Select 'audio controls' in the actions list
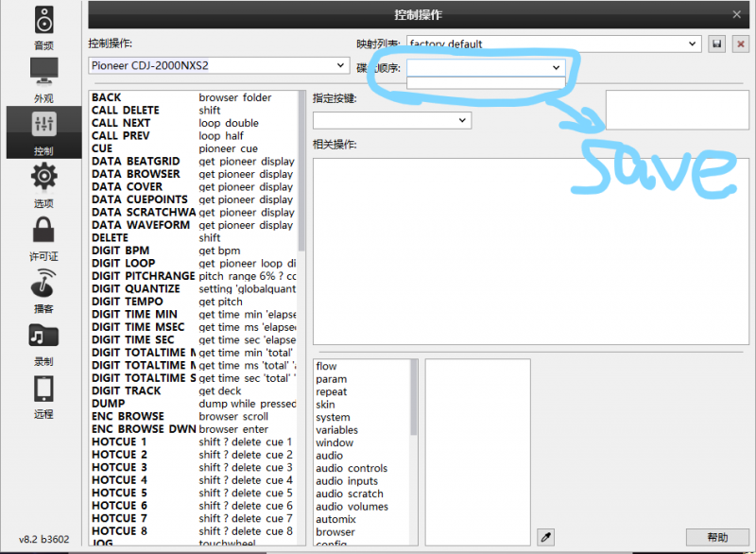756x554 pixels. pos(352,468)
